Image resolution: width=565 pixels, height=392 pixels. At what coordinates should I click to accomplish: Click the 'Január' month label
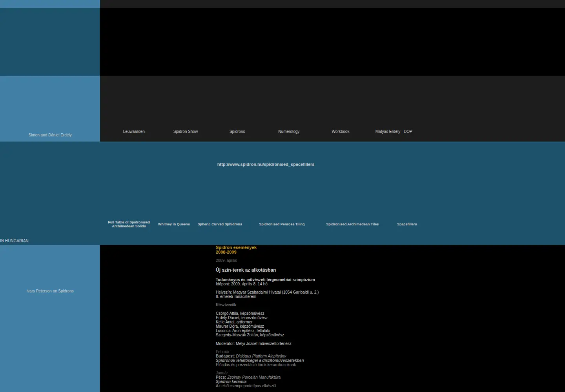[222, 373]
